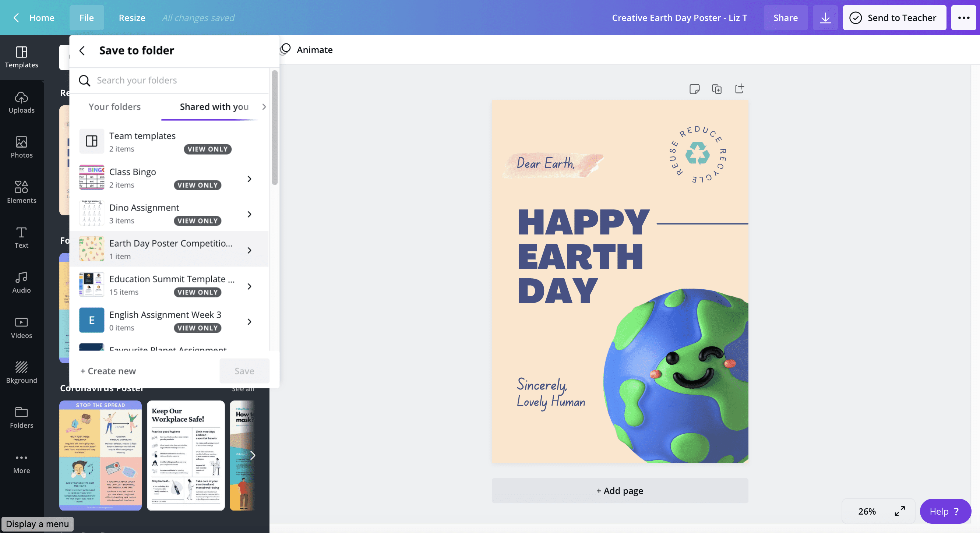Expand the Education Summit Template folder
The image size is (980, 533).
(250, 286)
